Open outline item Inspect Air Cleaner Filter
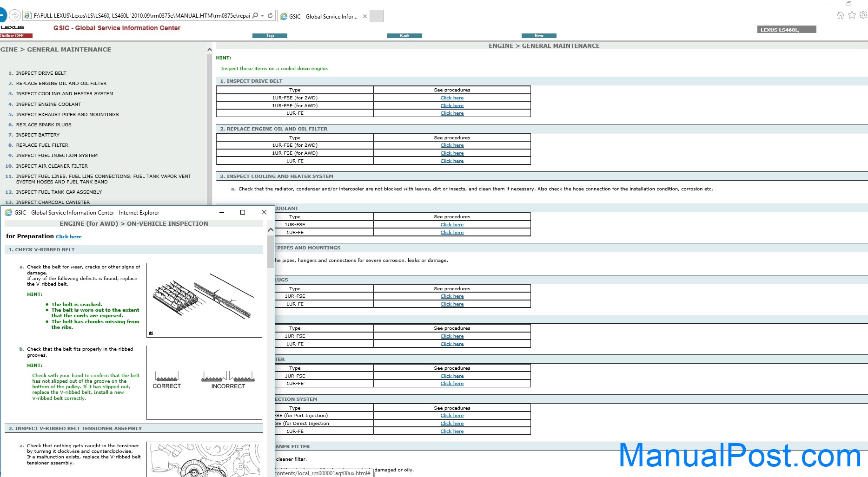This screenshot has width=868, height=477. coord(52,166)
